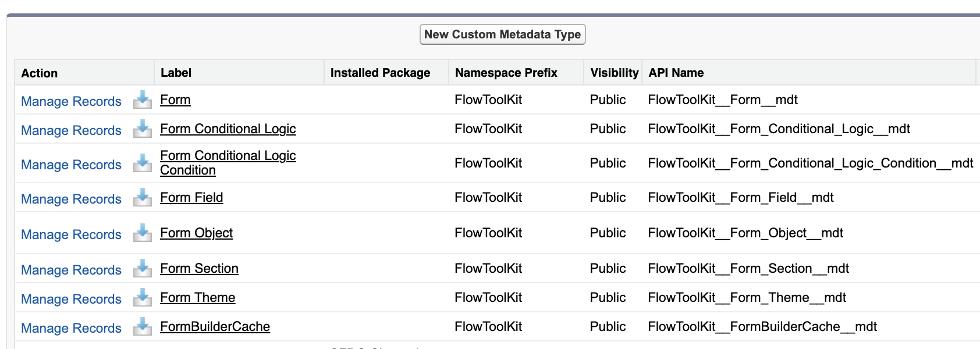This screenshot has height=349, width=980.
Task: Open Manage Records for FormBuilderCache
Action: tap(70, 328)
